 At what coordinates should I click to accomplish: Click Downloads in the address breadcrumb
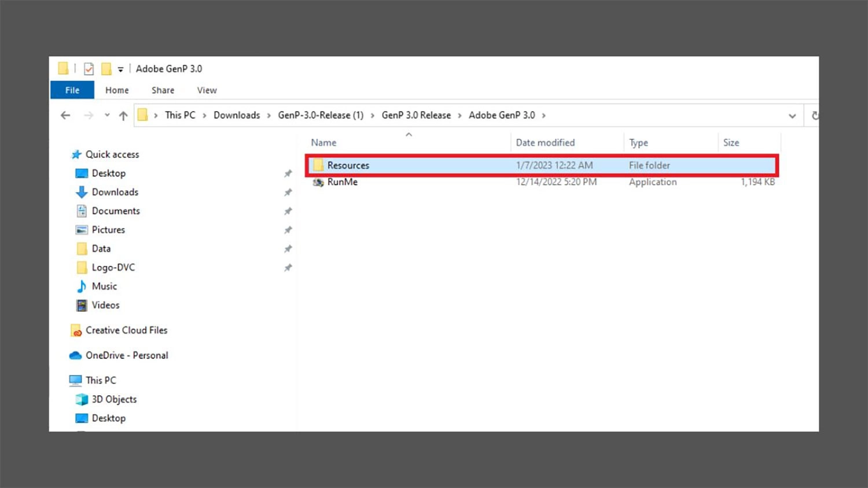[237, 115]
